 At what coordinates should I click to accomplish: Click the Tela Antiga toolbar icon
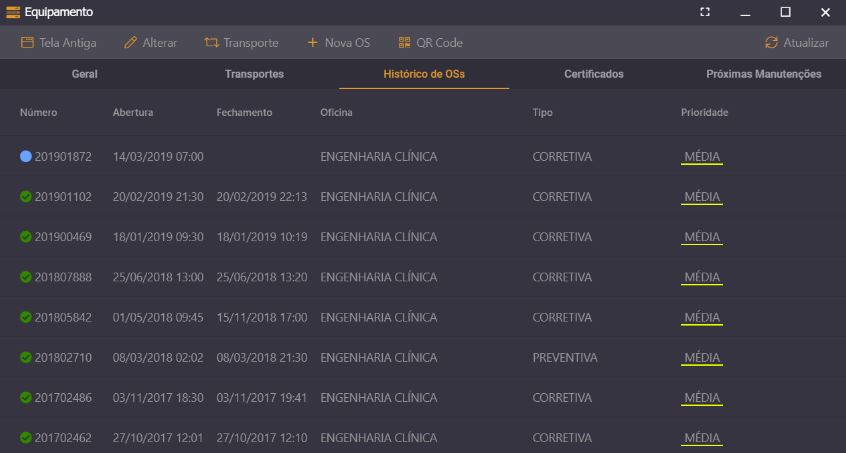coord(27,43)
